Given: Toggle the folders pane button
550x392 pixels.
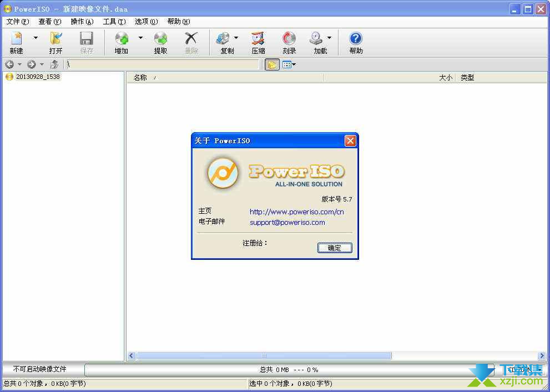Looking at the screenshot, I should [272, 64].
